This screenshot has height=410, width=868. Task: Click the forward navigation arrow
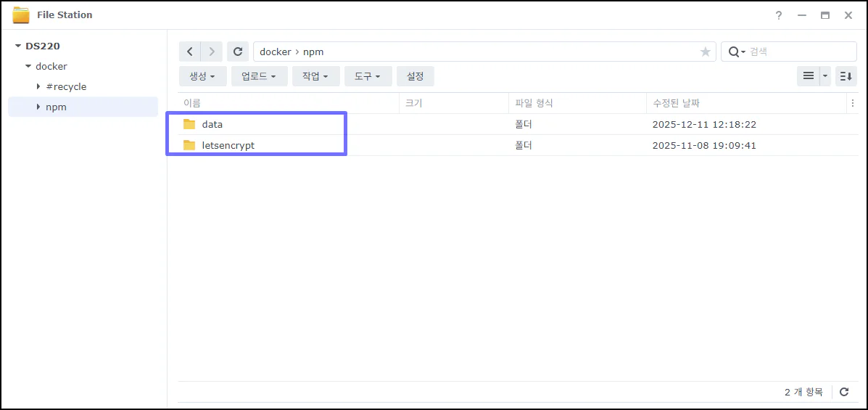(212, 52)
